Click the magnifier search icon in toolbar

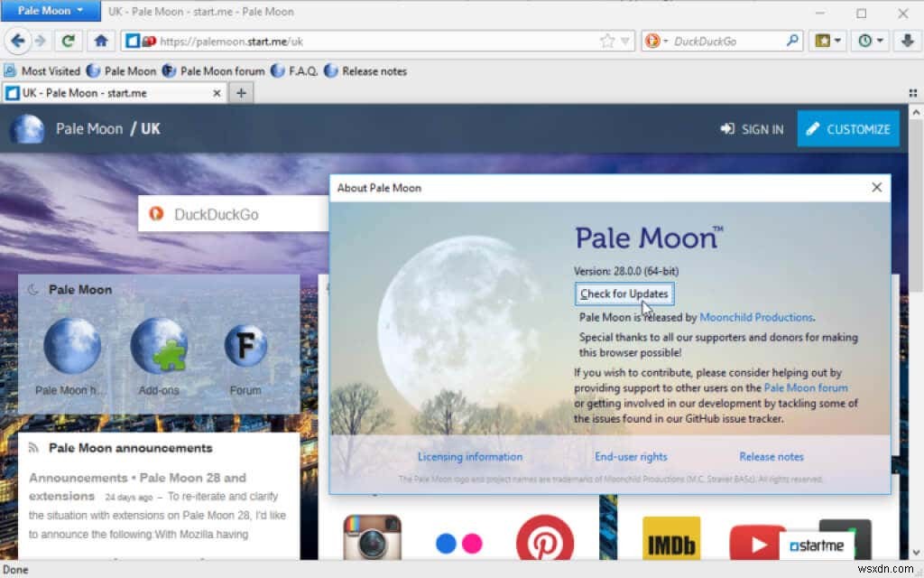pyautogui.click(x=792, y=41)
